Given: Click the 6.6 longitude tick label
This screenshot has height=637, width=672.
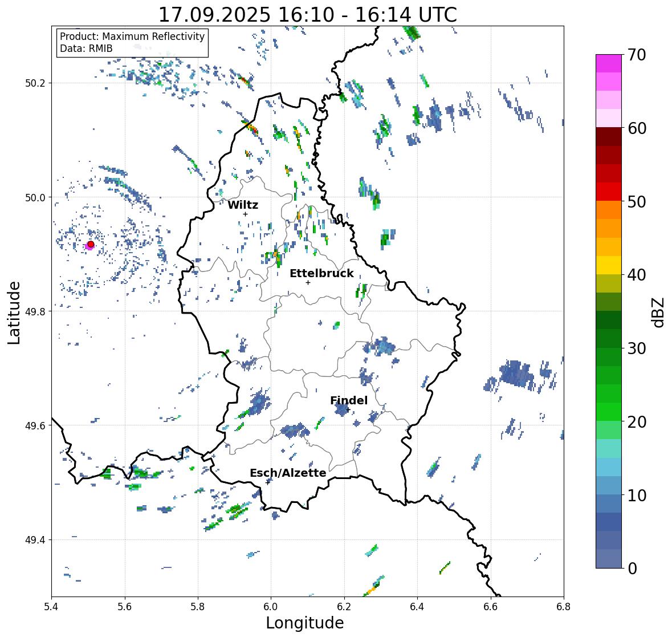Looking at the screenshot, I should click(x=490, y=607).
